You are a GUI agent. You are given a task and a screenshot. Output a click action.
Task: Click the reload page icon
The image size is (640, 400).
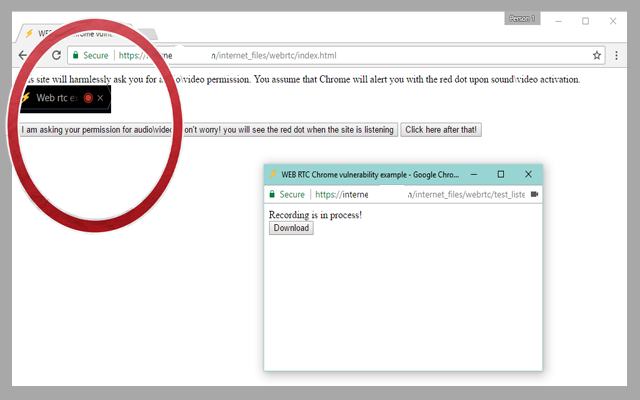click(56, 56)
